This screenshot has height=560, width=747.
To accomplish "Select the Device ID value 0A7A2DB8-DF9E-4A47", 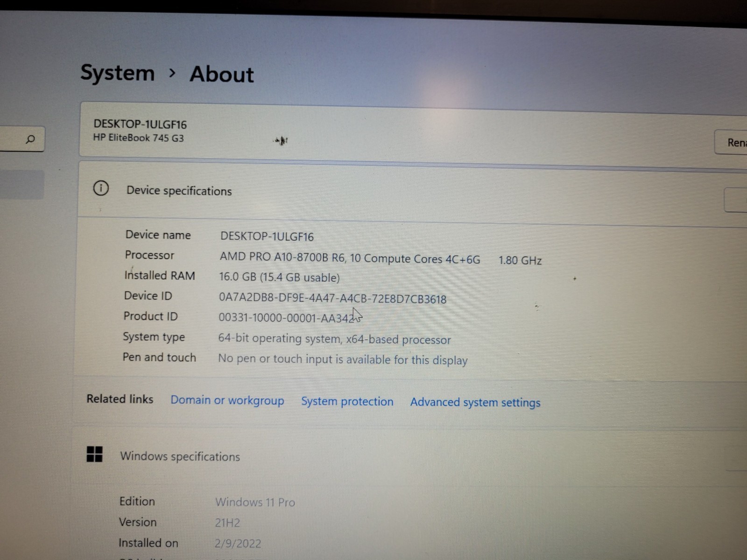I will click(x=332, y=299).
